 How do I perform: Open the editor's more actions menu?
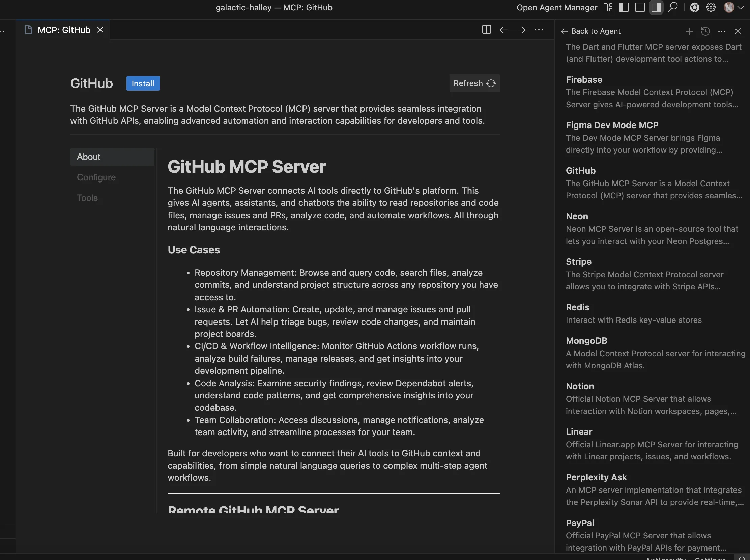(x=539, y=30)
